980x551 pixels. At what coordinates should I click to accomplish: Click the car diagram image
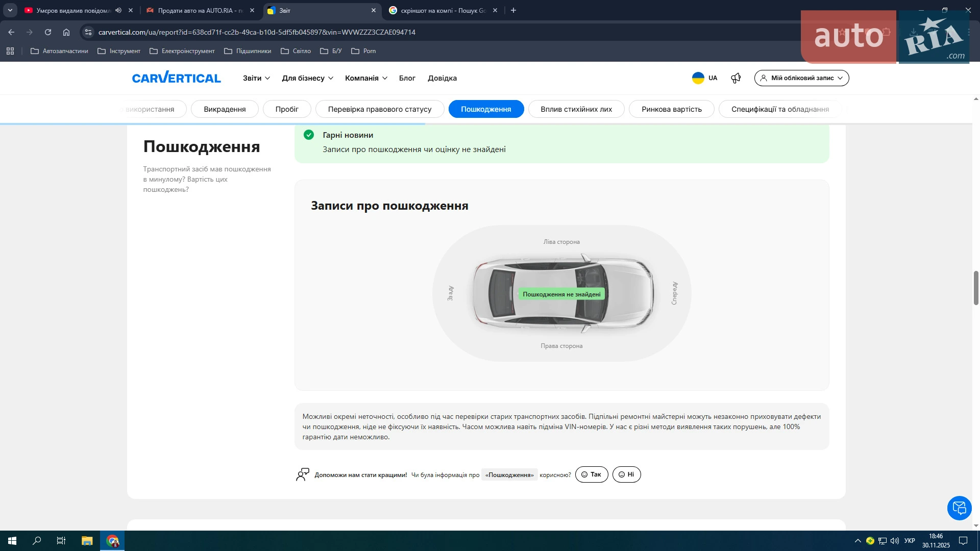tap(562, 293)
